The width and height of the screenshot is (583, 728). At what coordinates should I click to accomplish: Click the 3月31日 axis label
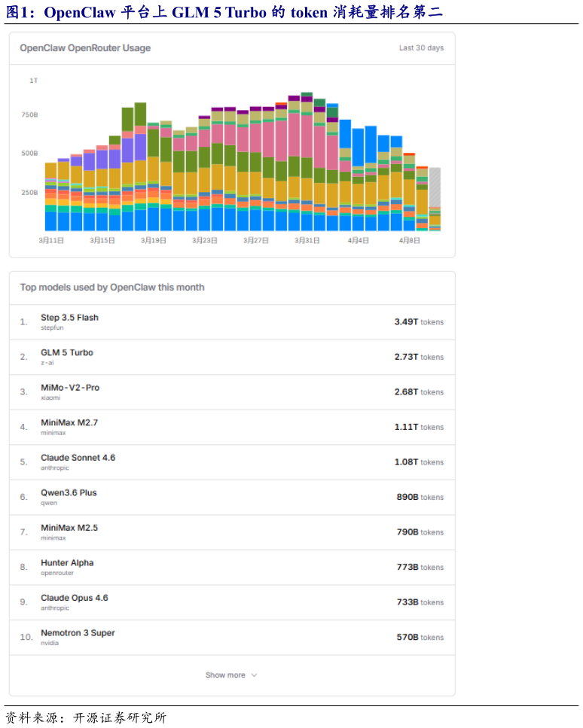(x=307, y=240)
